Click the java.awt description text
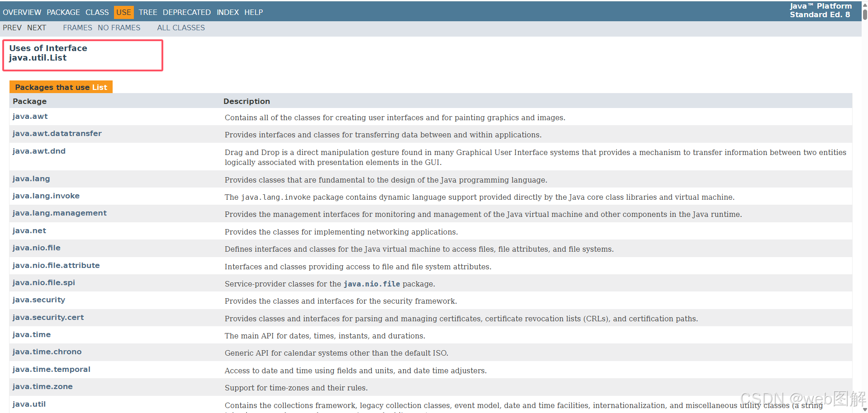 395,117
